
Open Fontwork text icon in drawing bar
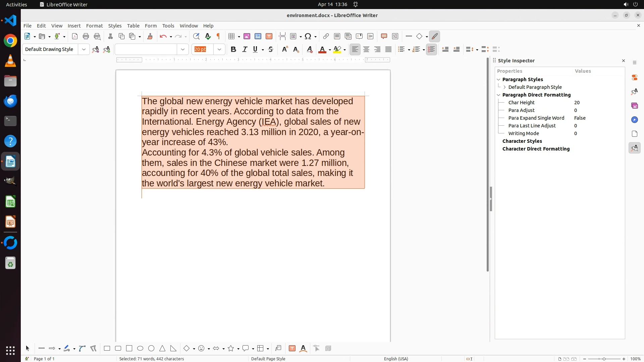[x=303, y=348]
